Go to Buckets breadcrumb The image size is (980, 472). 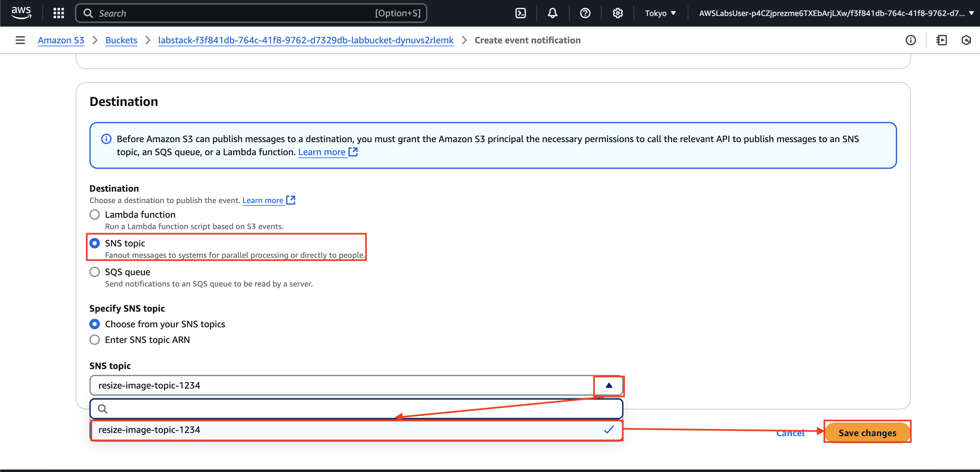pos(121,40)
